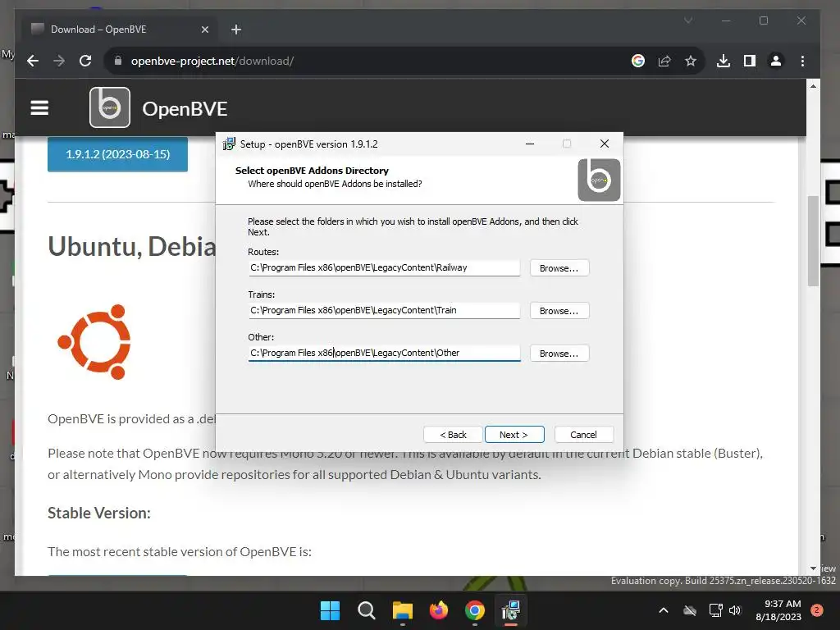
Task: Share this page icon
Action: tap(664, 61)
